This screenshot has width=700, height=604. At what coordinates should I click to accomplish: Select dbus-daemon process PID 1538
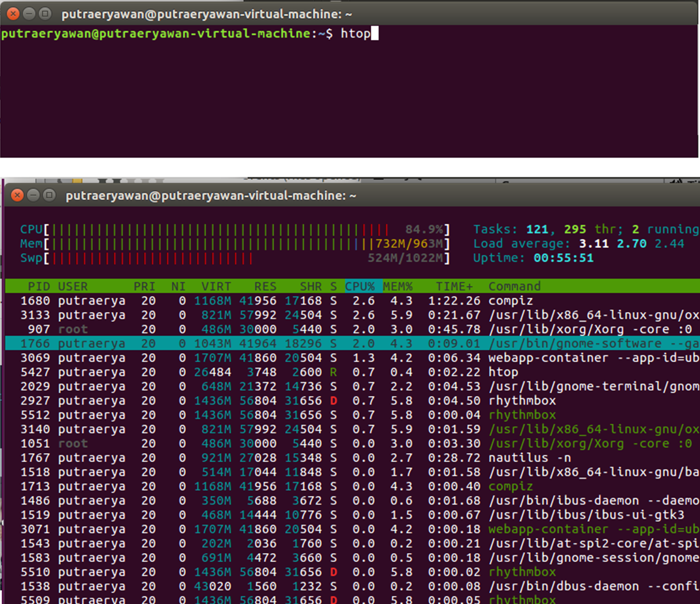coord(352,586)
